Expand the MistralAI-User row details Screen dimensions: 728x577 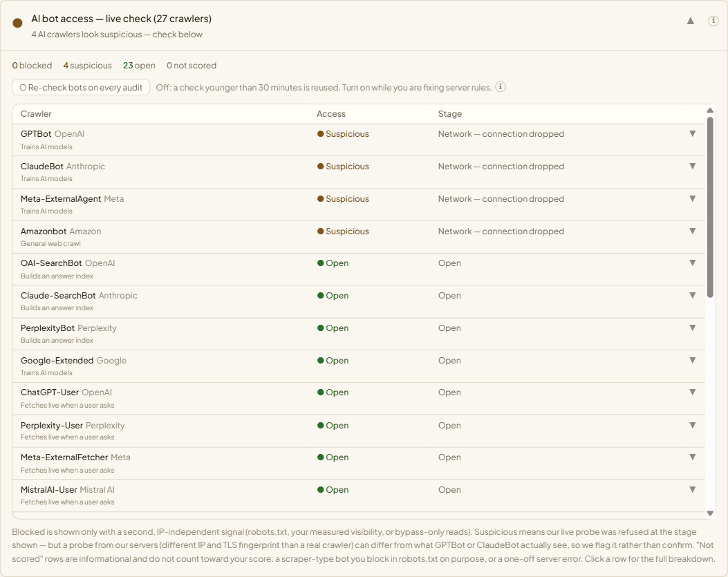pos(692,489)
